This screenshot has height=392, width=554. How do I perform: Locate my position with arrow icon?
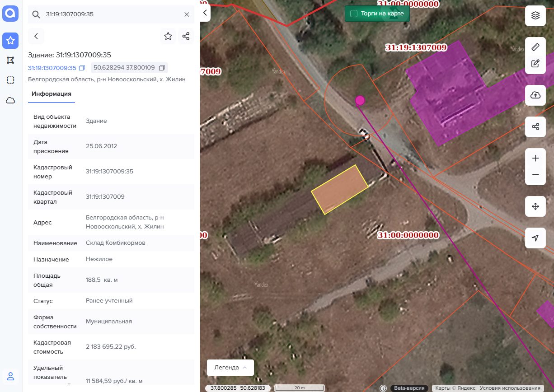535,238
